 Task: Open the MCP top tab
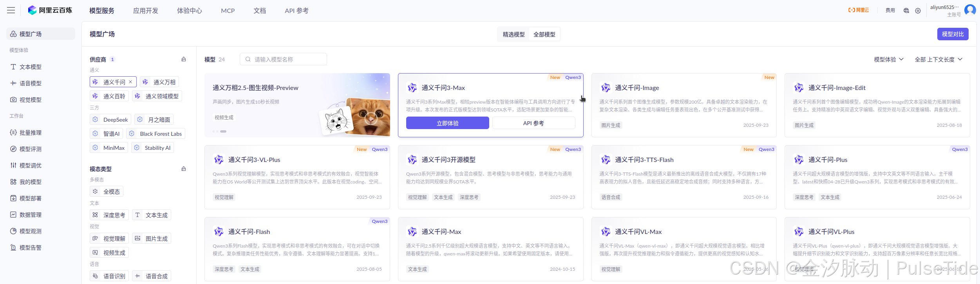(228, 11)
